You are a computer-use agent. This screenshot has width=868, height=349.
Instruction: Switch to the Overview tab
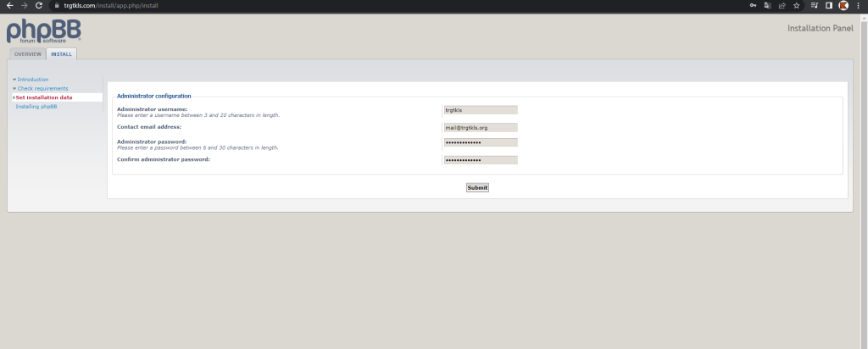27,54
